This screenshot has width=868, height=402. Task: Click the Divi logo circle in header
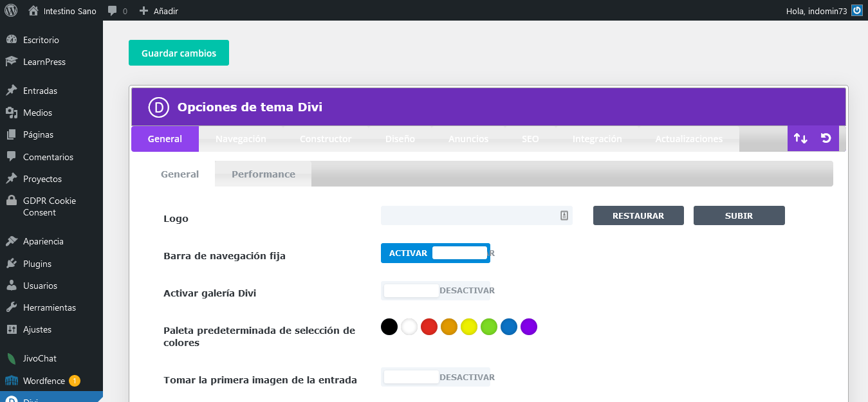158,107
